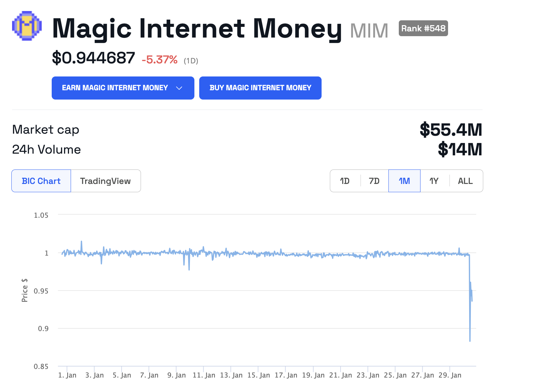This screenshot has height=392, width=537.
Task: Switch to the TradingView tab
Action: (105, 181)
